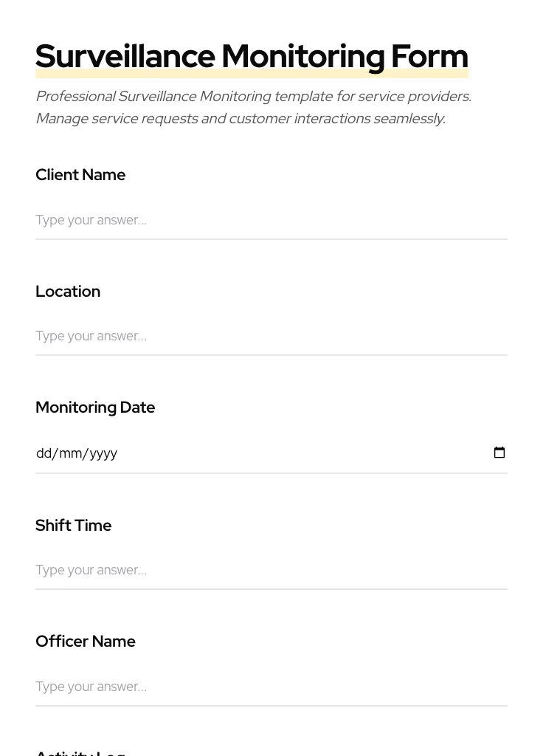Select the mm month segment of the date
This screenshot has height=756, width=543.
[70, 453]
